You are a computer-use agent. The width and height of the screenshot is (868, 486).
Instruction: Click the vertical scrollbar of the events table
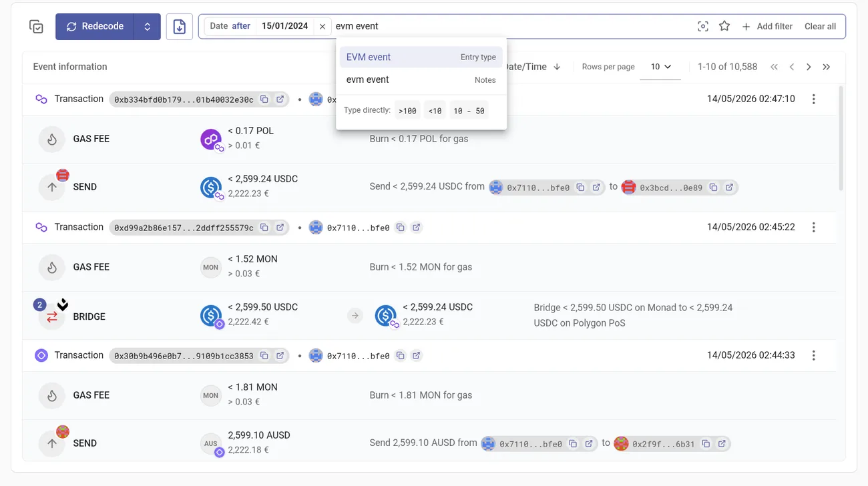coord(841,139)
